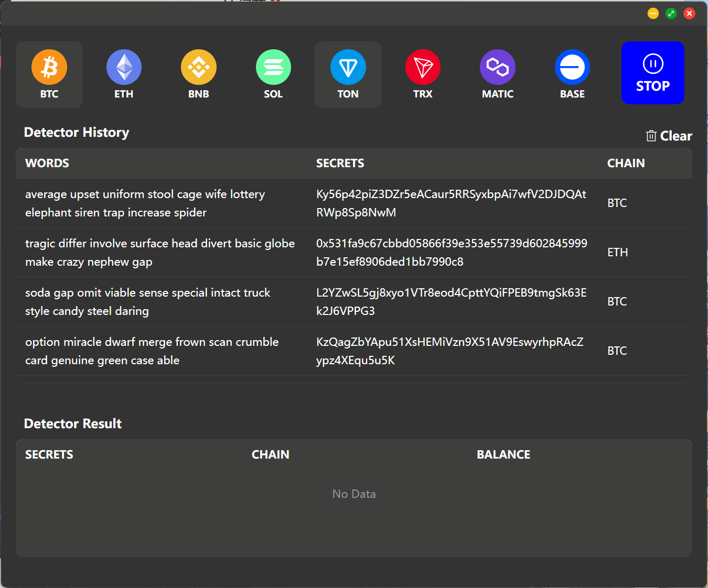
Task: Select the MATIC chain icon
Action: 498,68
